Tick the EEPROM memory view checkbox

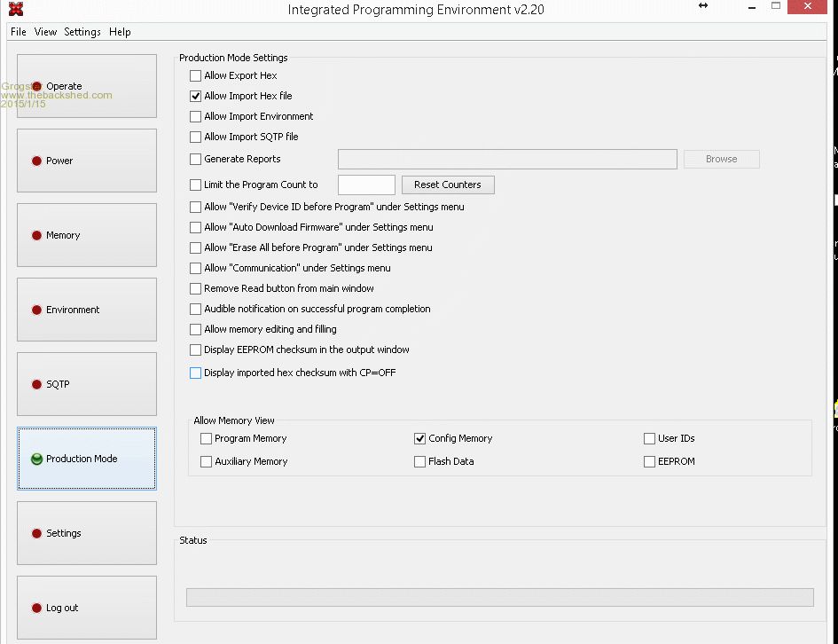pos(650,462)
